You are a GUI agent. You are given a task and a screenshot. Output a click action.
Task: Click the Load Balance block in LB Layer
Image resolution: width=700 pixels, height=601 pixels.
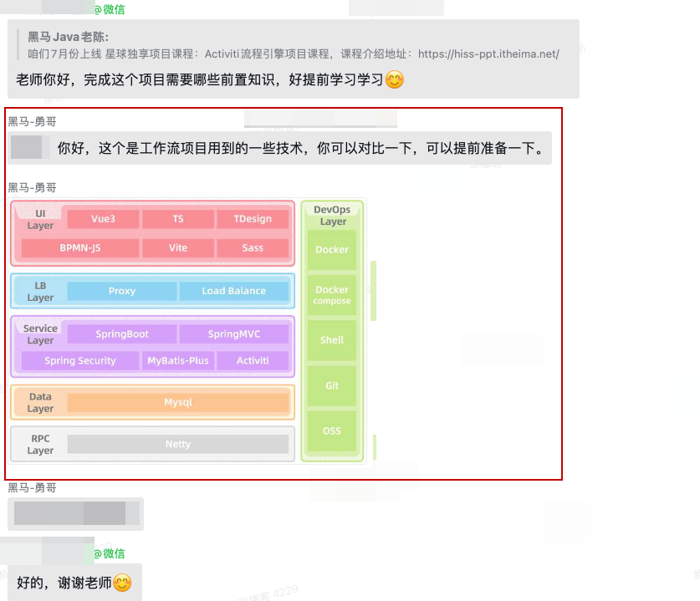pos(233,291)
